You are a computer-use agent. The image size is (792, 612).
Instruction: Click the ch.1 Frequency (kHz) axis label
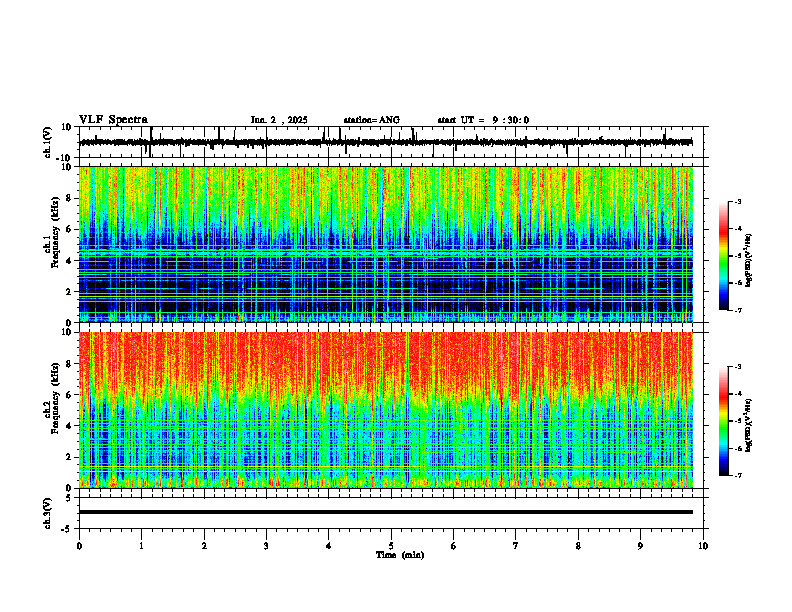pos(51,230)
